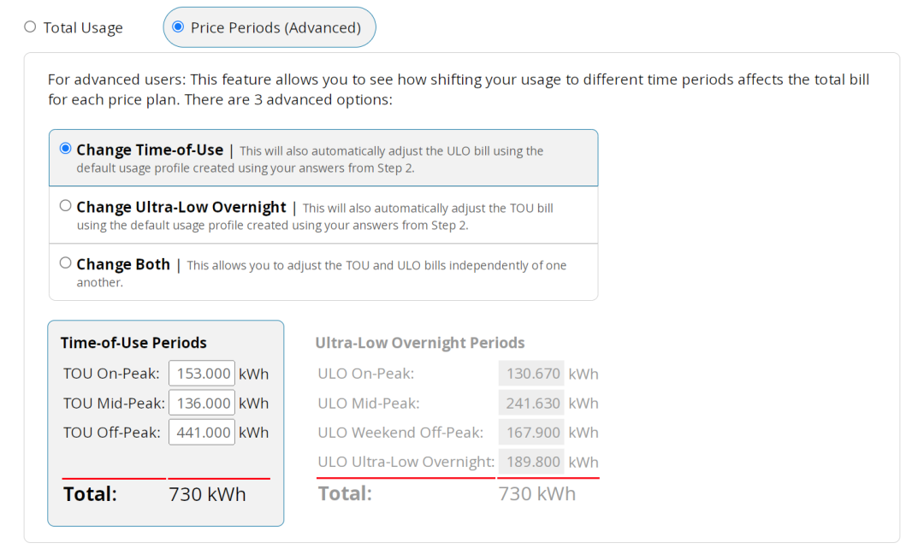Click the ULO On-Peak value field
The height and width of the screenshot is (560, 924).
531,374
